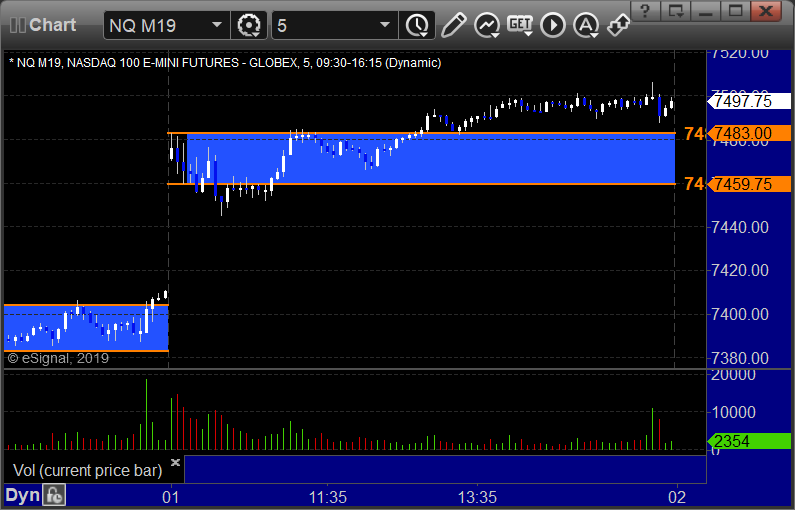Open the window options dropdown button
Image resolution: width=795 pixels, height=510 pixels.
pyautogui.click(x=675, y=11)
